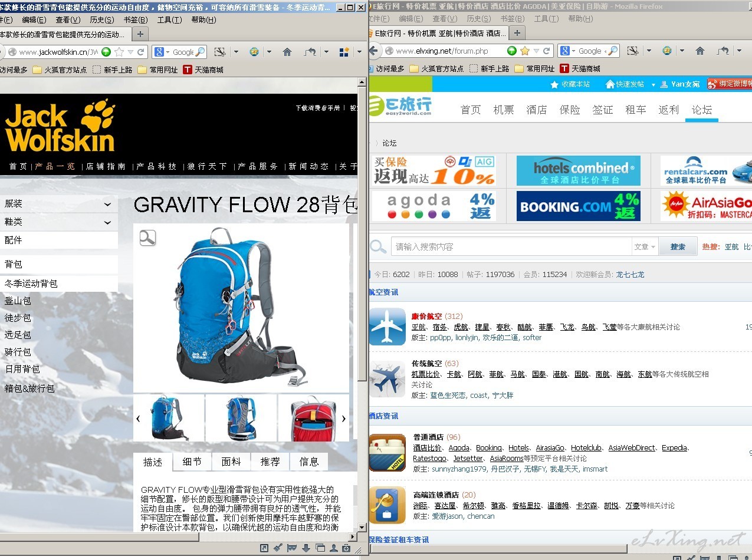
Task: Open 酒店 in E旅行 navigation
Action: (x=537, y=110)
